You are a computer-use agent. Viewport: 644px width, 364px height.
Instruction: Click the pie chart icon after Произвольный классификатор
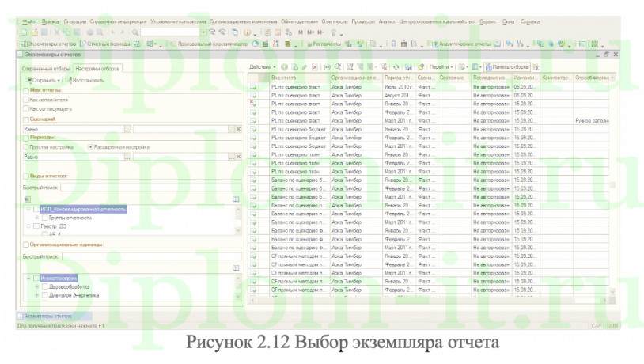[x=255, y=44]
